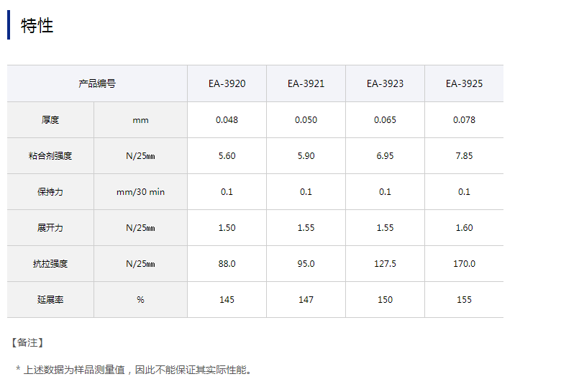Select the 展开力 row label
Viewport: 579px width, 392px height.
tap(50, 228)
